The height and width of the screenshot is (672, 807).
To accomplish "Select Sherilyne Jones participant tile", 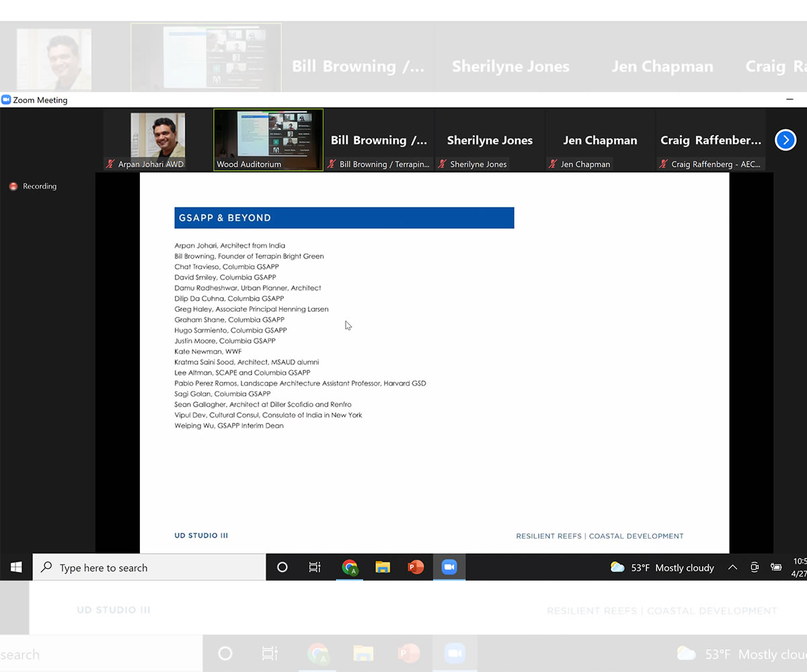I will coord(490,140).
